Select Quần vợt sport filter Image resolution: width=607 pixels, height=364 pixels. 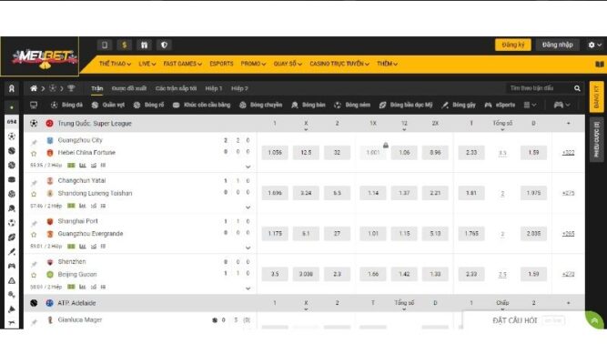[x=108, y=105]
